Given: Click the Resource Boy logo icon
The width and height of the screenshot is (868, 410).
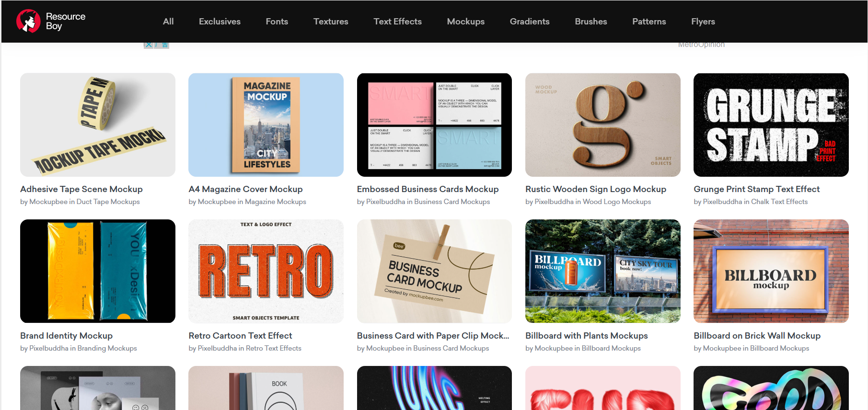Looking at the screenshot, I should click(x=28, y=21).
